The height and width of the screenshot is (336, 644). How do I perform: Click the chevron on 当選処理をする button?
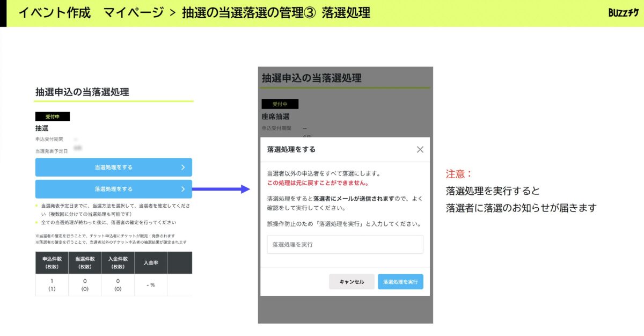[182, 167]
